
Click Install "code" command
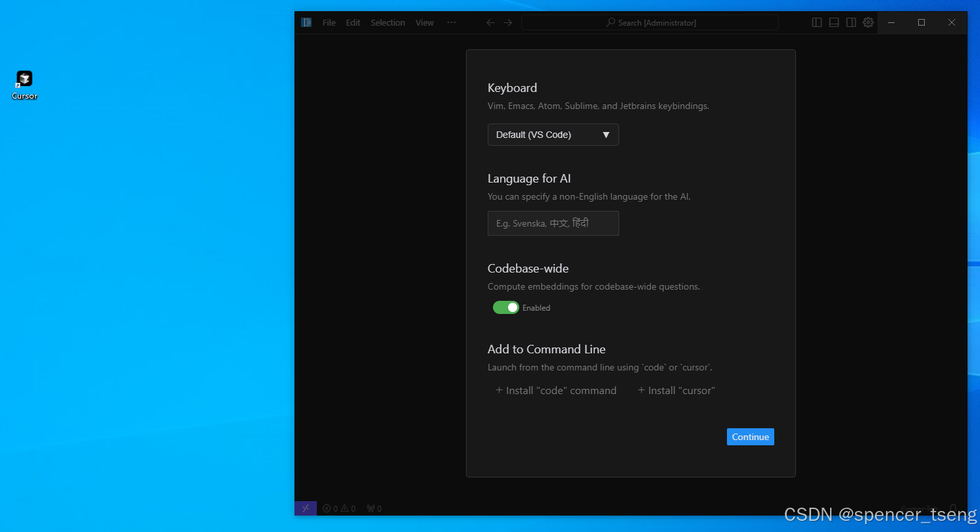556,390
